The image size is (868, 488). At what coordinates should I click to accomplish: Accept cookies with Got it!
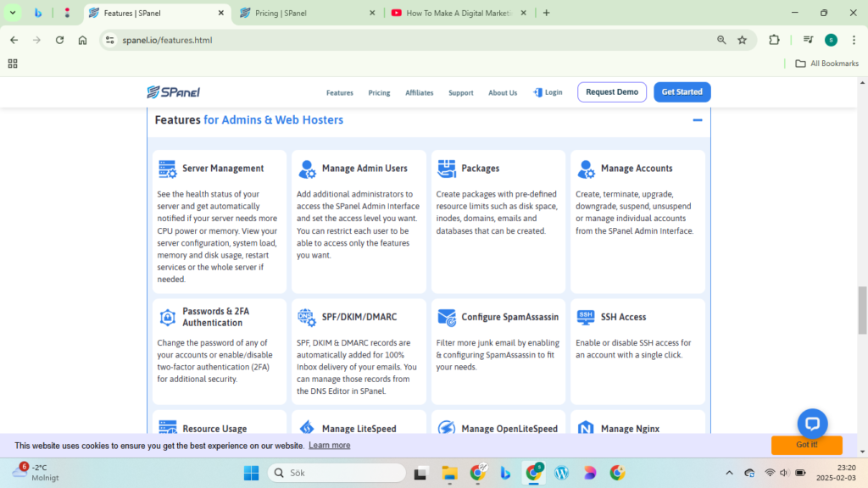807,445
